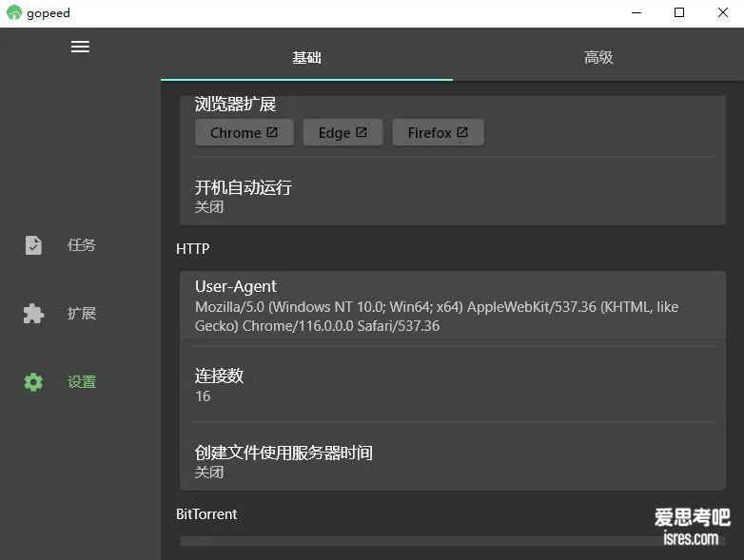Image resolution: width=744 pixels, height=560 pixels.
Task: Switch to the 基础 tab
Action: click(306, 58)
